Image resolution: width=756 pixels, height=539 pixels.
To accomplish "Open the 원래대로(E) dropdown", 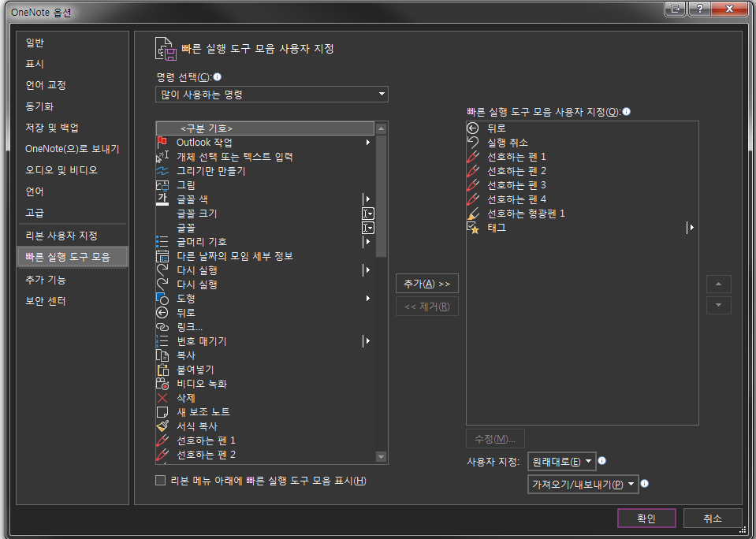I will 562,461.
